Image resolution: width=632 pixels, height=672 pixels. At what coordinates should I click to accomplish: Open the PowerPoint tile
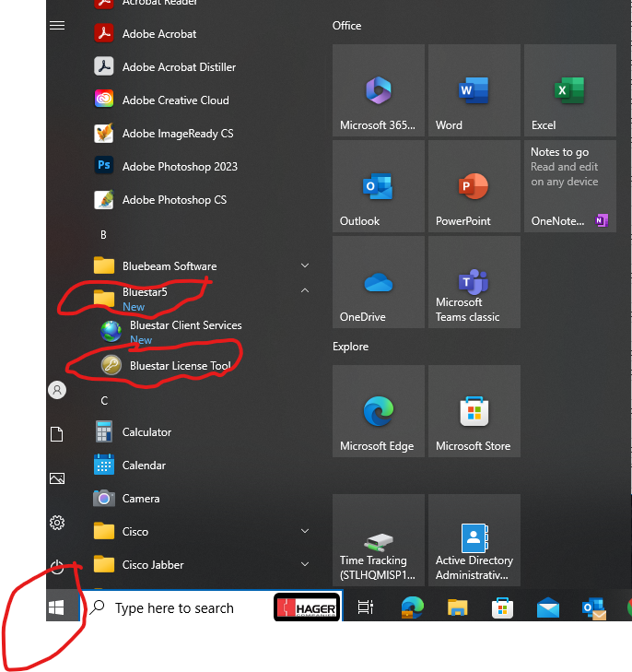click(x=474, y=186)
